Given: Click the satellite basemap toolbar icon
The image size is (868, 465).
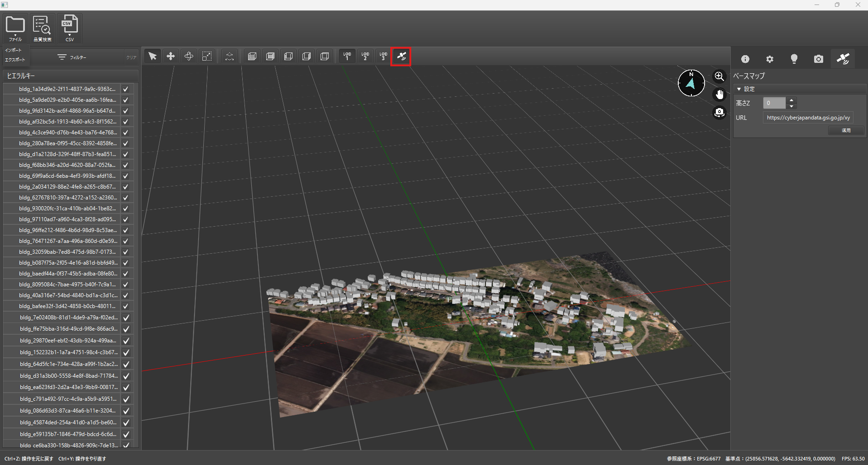Looking at the screenshot, I should [401, 57].
